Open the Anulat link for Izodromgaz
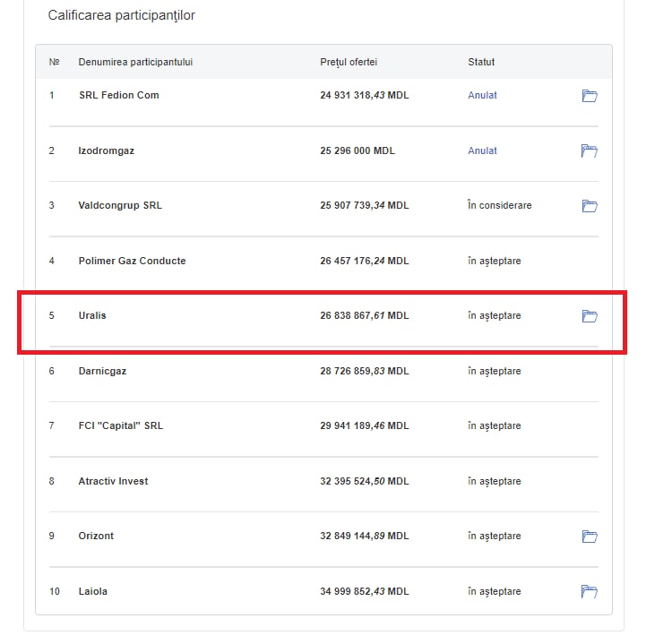Image resolution: width=672 pixels, height=644 pixels. [x=482, y=150]
